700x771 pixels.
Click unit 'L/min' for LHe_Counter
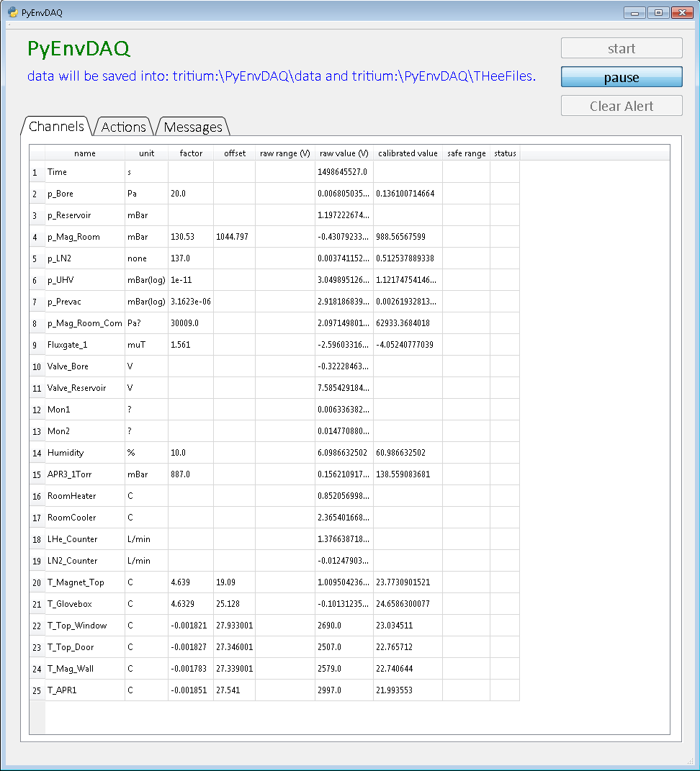(147, 539)
